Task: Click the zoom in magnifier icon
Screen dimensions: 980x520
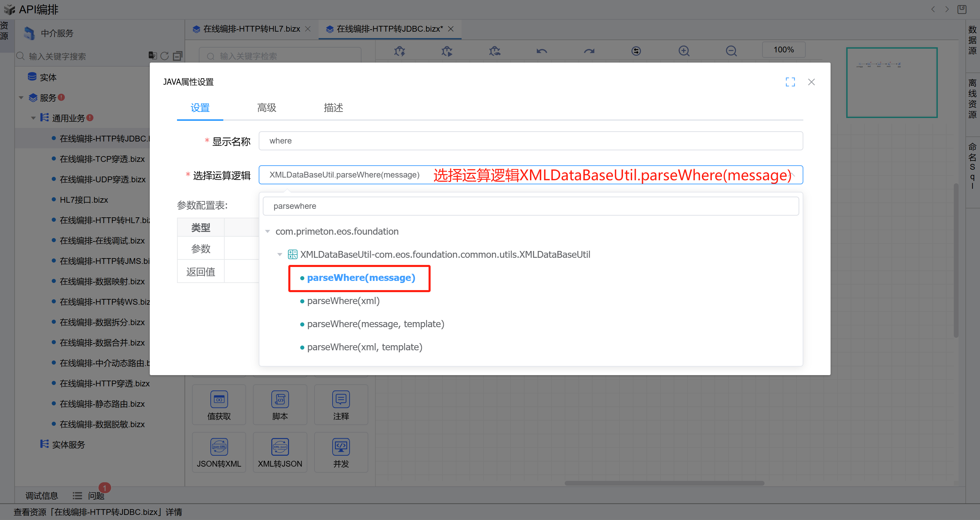Action: [684, 51]
